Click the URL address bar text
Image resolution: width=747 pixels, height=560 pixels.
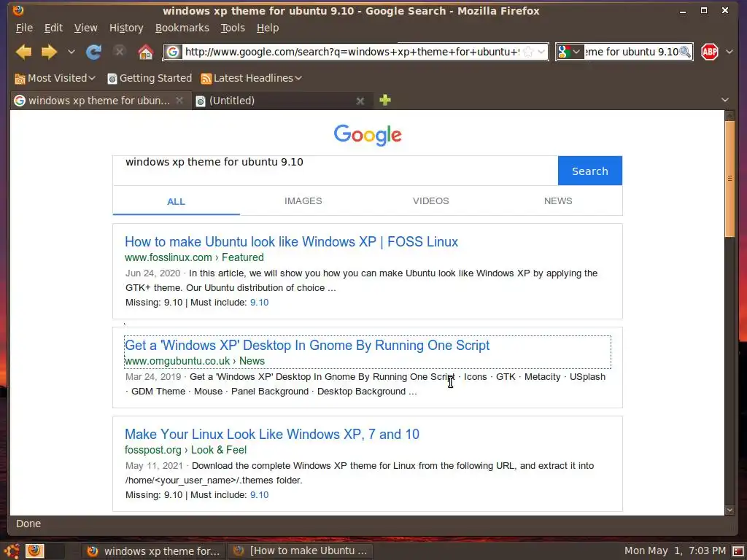point(352,52)
